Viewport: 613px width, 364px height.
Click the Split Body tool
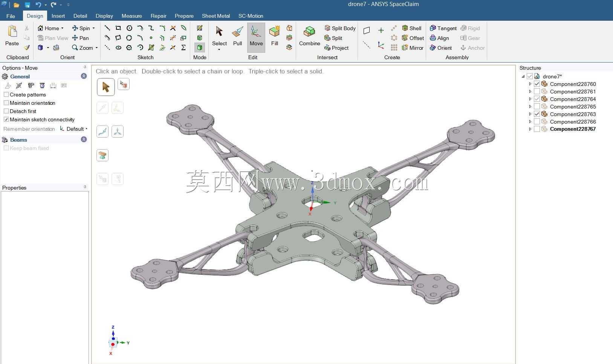click(x=340, y=28)
